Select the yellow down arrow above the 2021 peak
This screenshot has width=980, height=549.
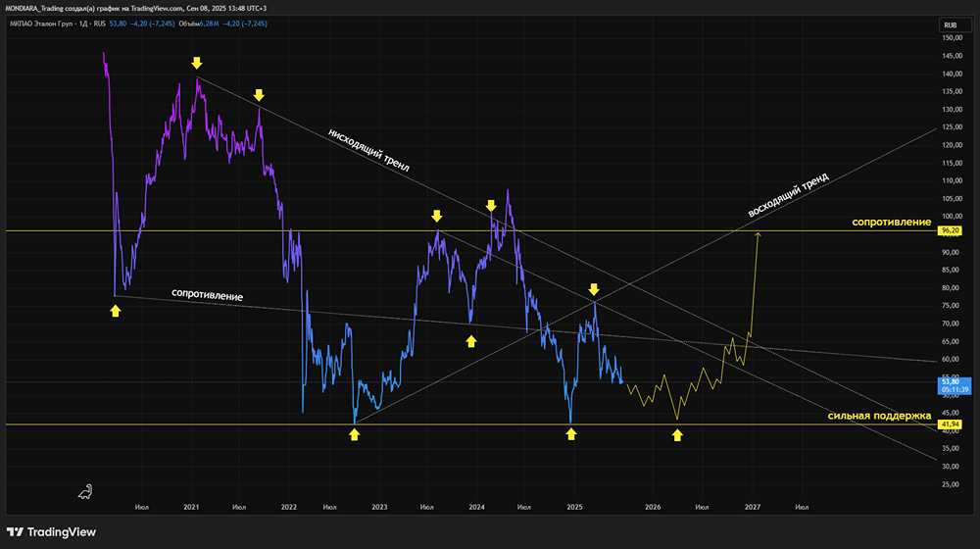pyautogui.click(x=197, y=63)
